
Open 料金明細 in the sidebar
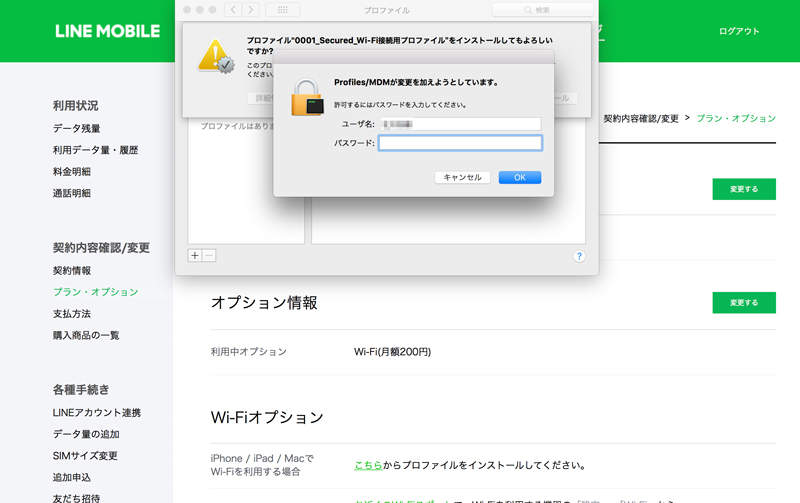point(71,172)
